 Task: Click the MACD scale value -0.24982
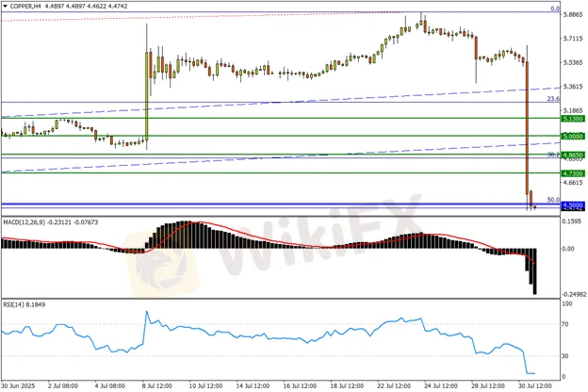click(x=574, y=294)
